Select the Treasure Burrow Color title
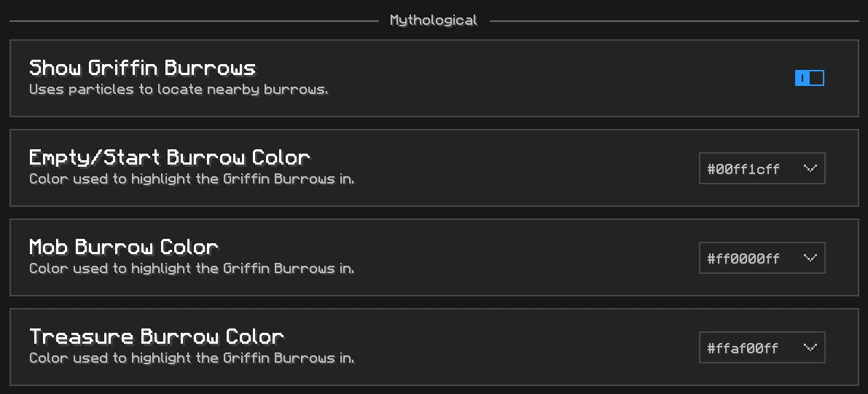The width and height of the screenshot is (868, 394). tap(157, 337)
